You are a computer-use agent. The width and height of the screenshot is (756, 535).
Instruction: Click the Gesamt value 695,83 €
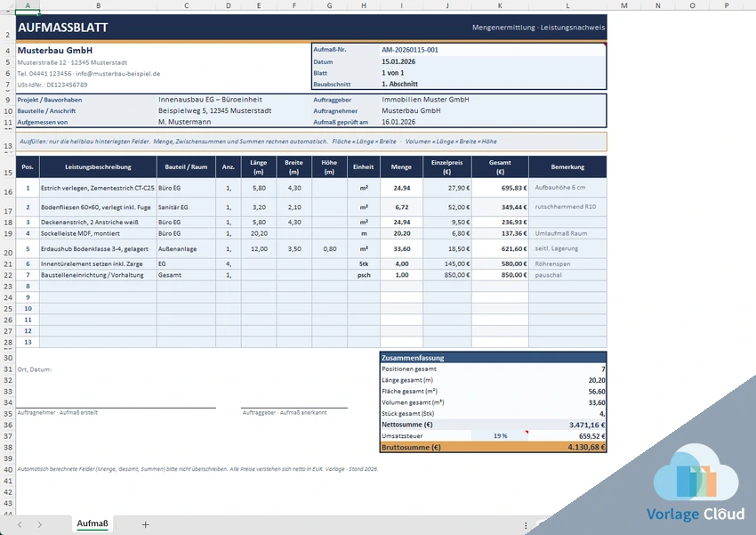500,188
